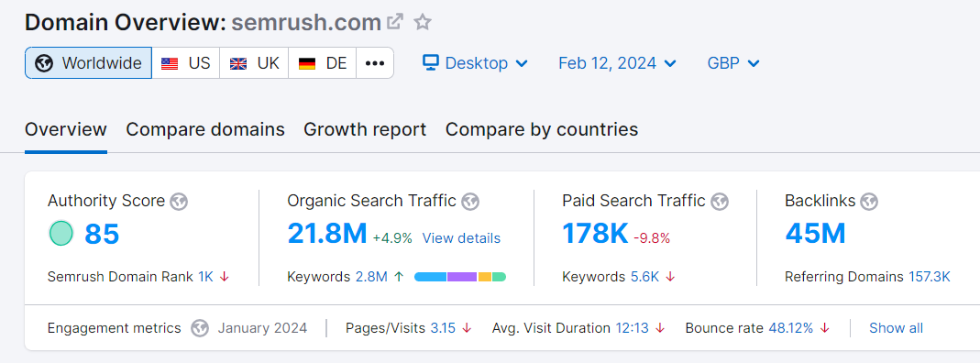The width and height of the screenshot is (980, 363).
Task: Click the desktop monitor icon
Action: (x=431, y=62)
